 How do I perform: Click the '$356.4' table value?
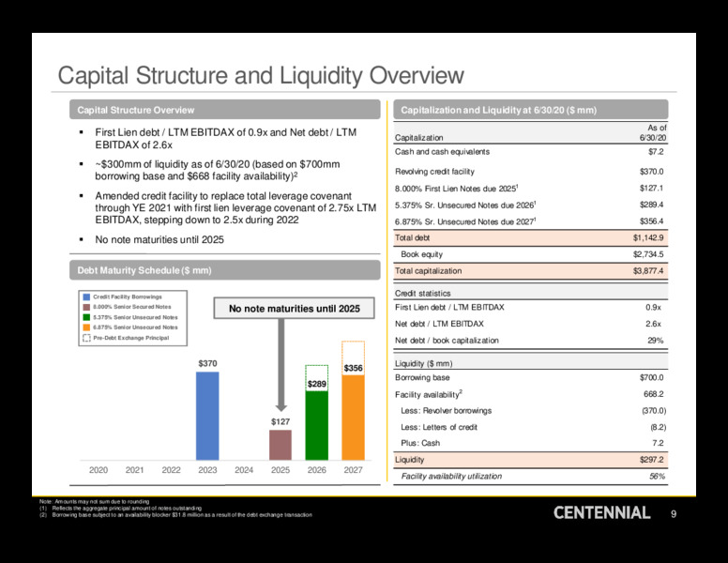point(651,221)
